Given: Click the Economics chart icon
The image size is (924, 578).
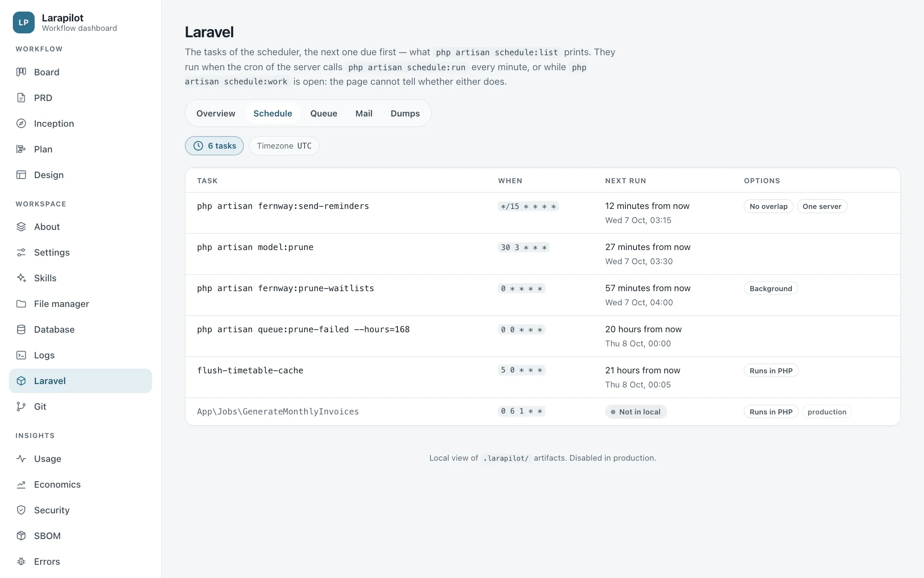Looking at the screenshot, I should click(x=21, y=484).
